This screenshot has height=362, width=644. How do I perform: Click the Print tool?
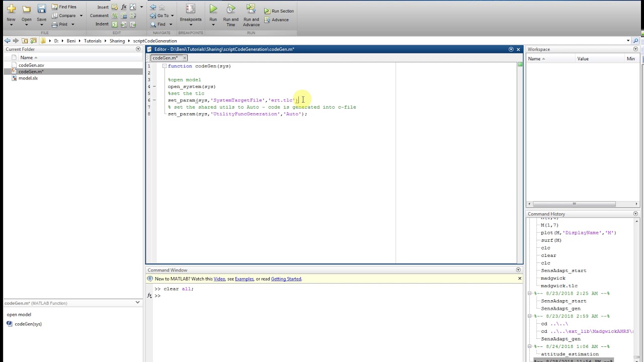(59, 24)
